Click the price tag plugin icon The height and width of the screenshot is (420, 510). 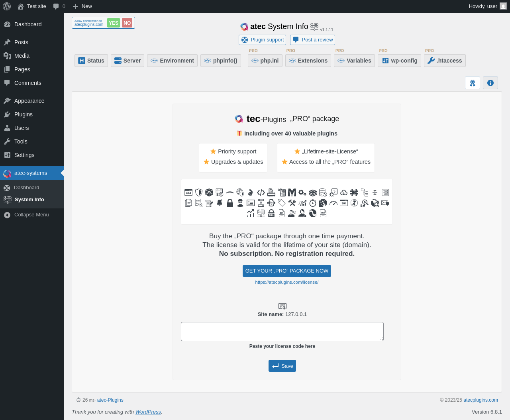click(282, 203)
